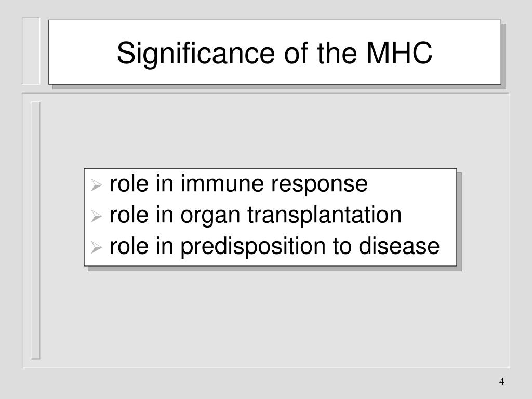Select the slide title Significance of the MHC
Viewport: 532px width, 399px height.
pos(274,53)
